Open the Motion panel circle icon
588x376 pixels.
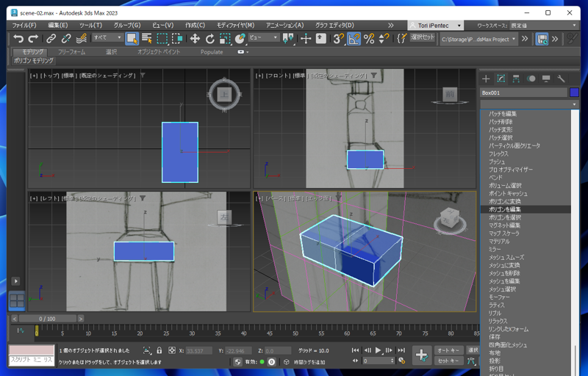coord(531,79)
